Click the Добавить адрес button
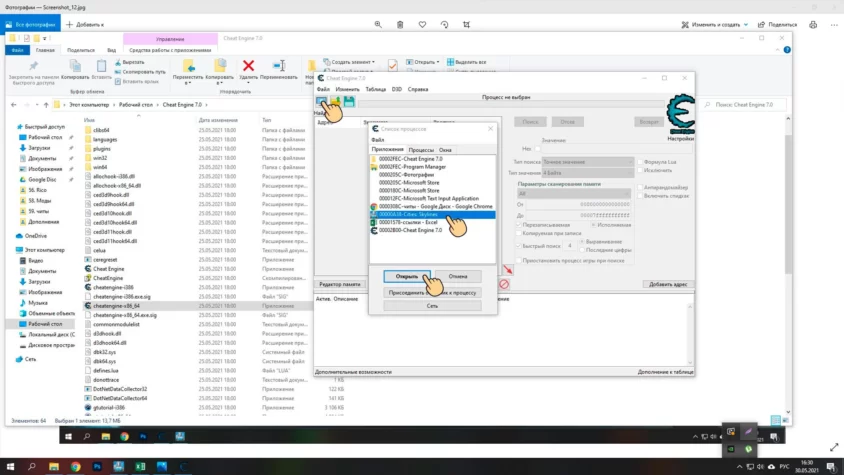This screenshot has height=475, width=844. (x=668, y=284)
